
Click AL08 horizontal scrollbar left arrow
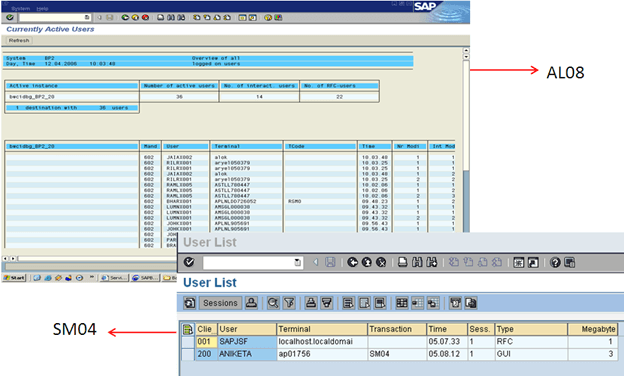pyautogui.click(x=5, y=259)
